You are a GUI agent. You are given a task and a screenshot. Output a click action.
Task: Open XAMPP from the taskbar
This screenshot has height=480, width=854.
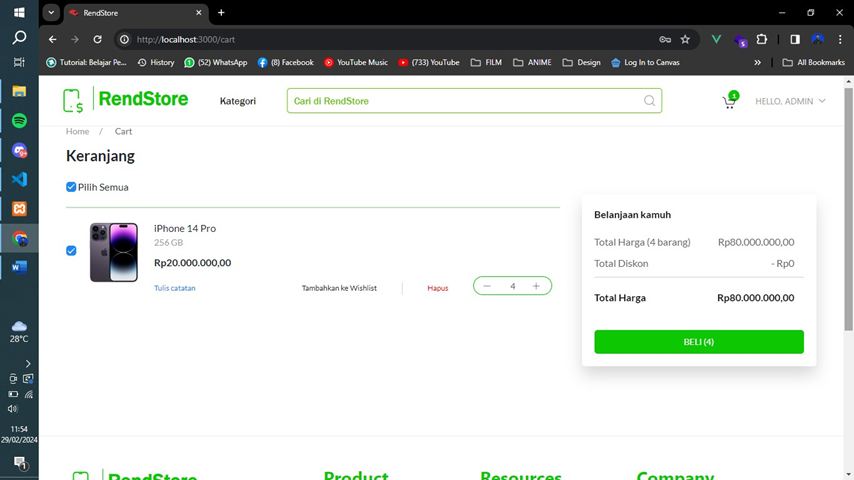pyautogui.click(x=19, y=209)
